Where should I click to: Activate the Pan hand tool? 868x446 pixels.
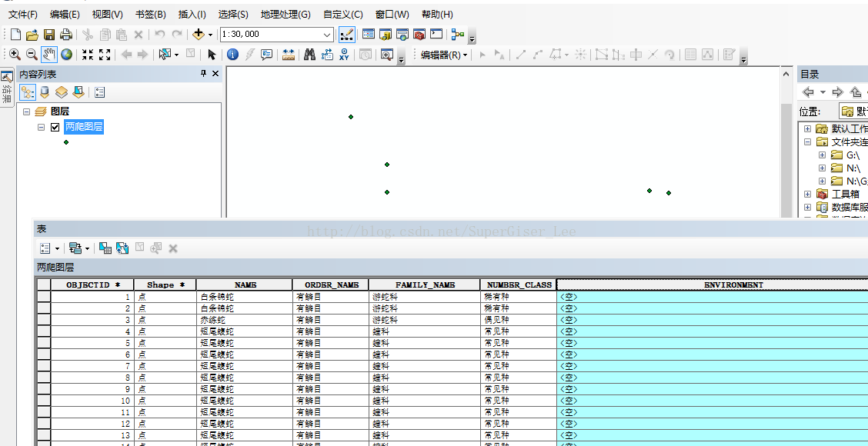click(48, 55)
